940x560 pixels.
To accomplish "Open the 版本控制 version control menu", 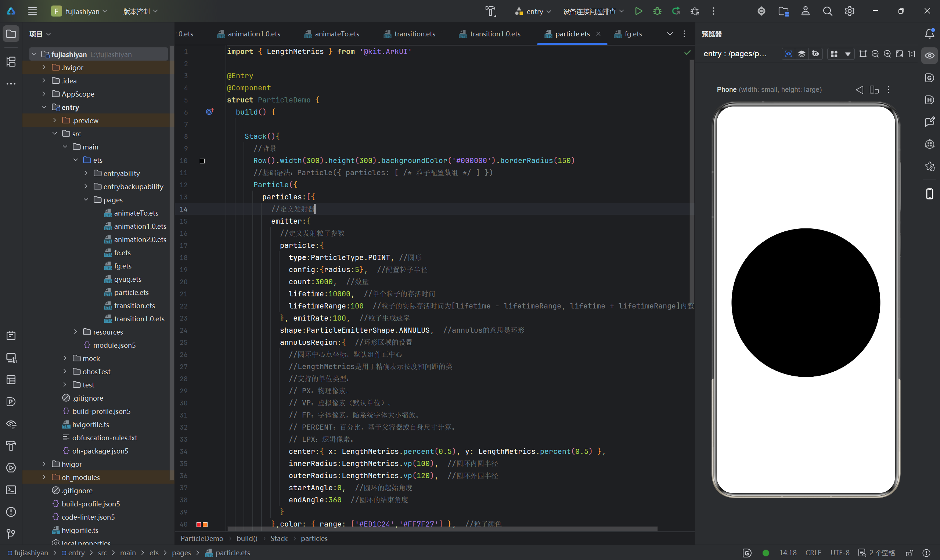I will (140, 11).
